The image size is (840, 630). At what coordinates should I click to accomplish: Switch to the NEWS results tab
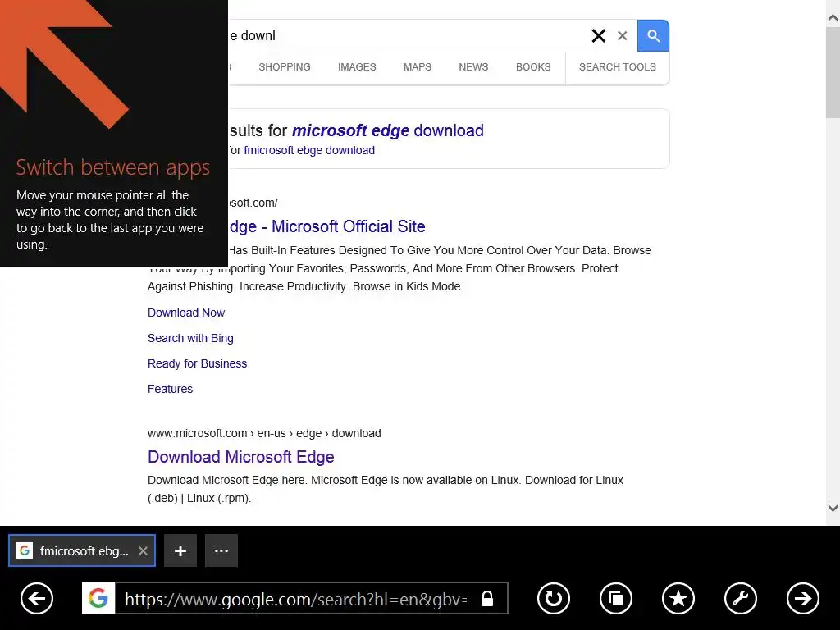pyautogui.click(x=473, y=67)
